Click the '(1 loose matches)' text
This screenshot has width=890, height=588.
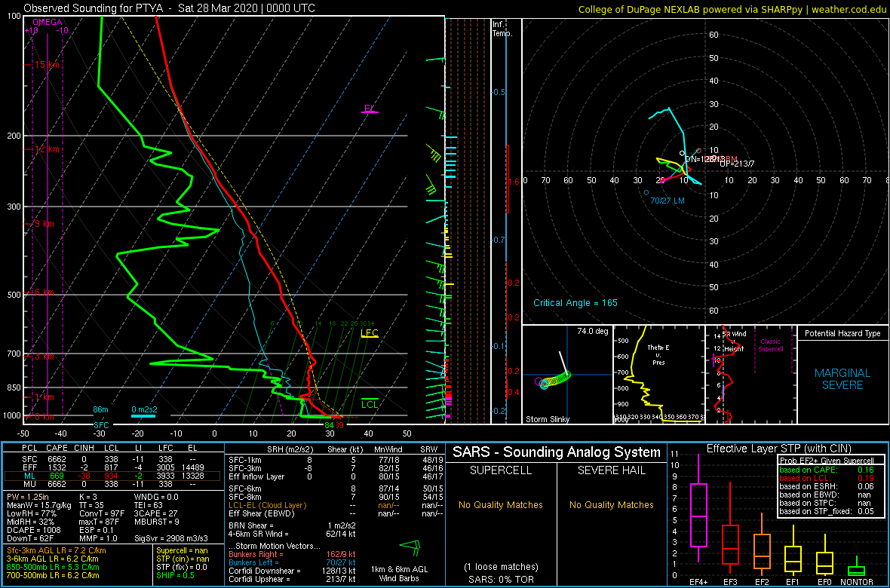[x=502, y=566]
